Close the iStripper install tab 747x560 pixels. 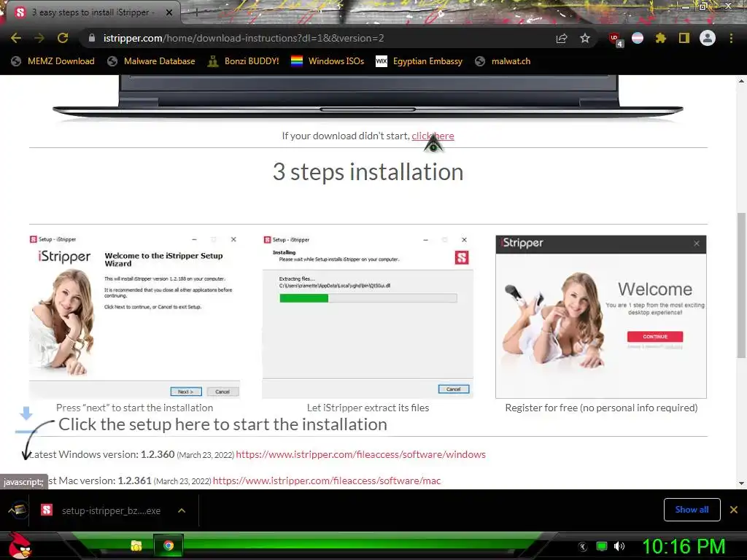tap(169, 12)
